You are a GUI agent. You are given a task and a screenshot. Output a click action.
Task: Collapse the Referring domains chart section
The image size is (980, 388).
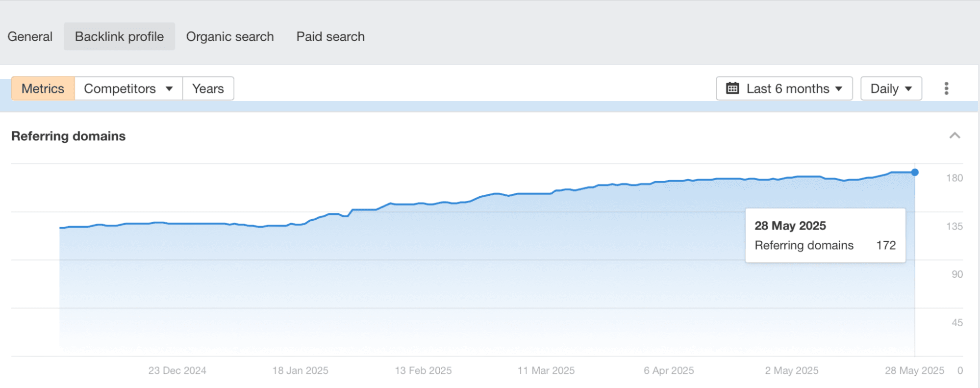(x=955, y=136)
